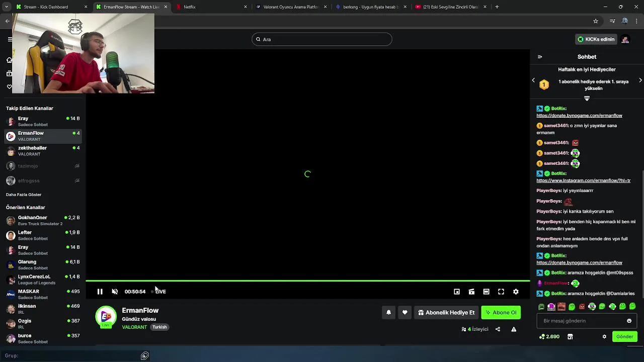
Task: Expand Daha Fazla Göster list
Action: click(24, 195)
